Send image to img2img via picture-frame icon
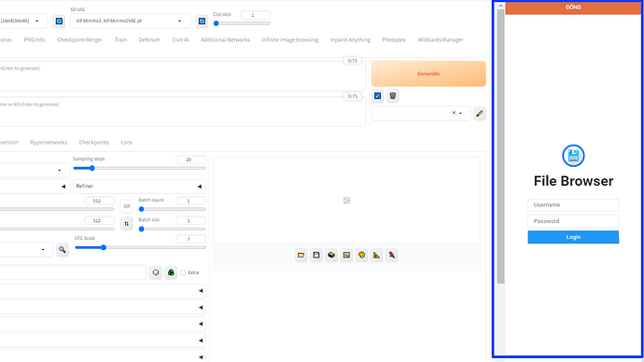The width and height of the screenshot is (644, 362). click(346, 256)
